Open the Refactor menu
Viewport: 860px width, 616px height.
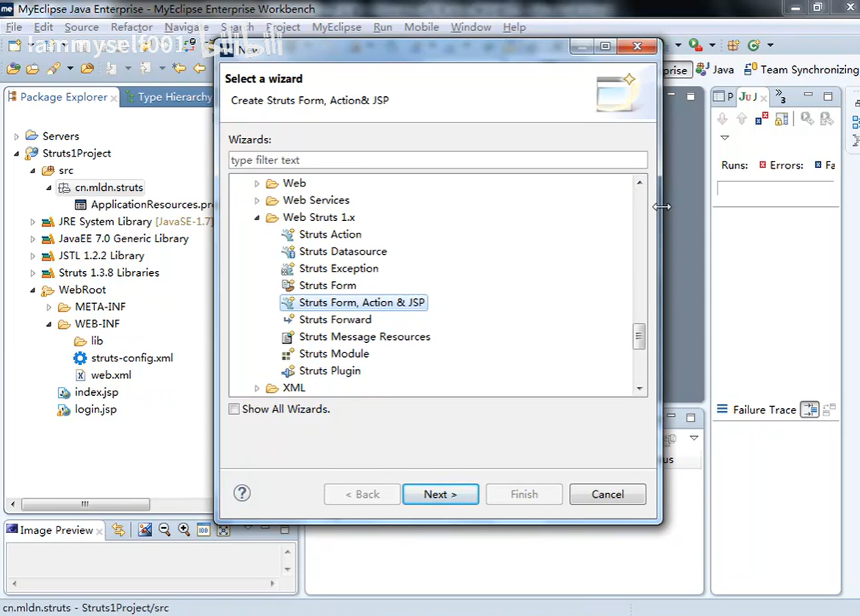[131, 27]
